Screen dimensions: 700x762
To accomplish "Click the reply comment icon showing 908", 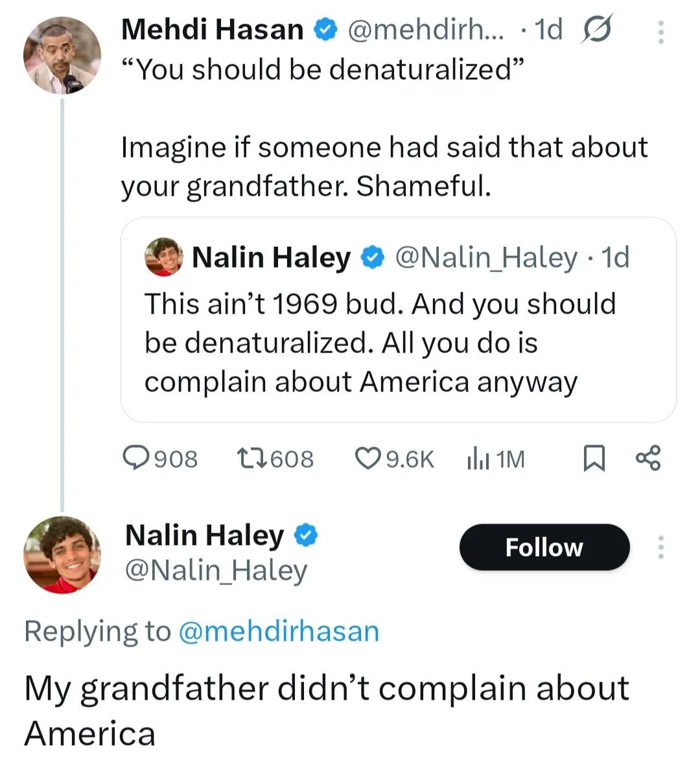I will [136, 458].
